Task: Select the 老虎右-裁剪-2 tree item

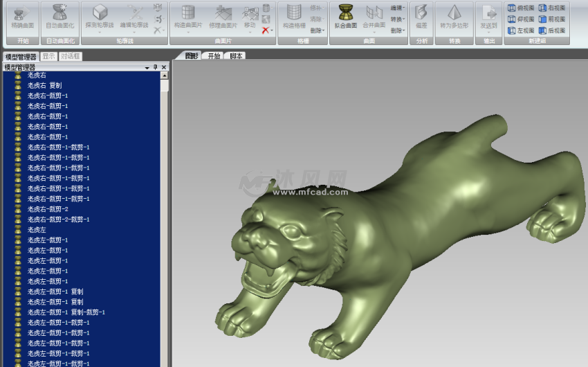Action: (47, 208)
